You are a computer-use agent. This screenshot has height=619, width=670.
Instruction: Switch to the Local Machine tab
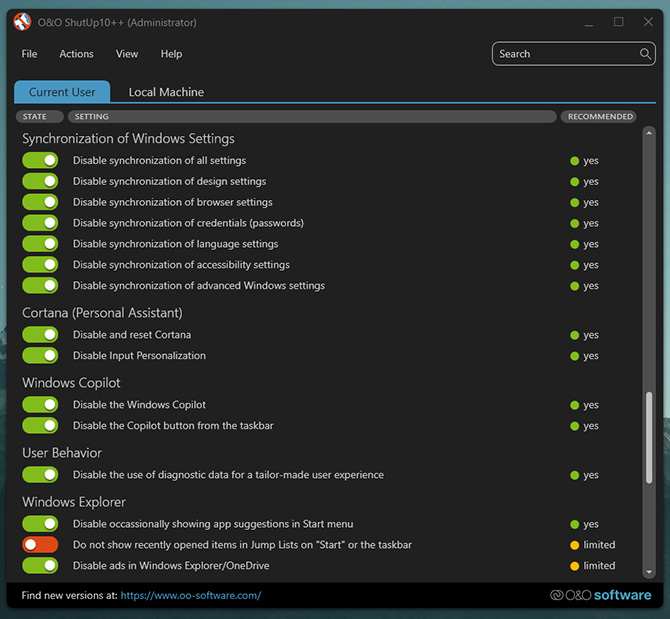coord(166,92)
